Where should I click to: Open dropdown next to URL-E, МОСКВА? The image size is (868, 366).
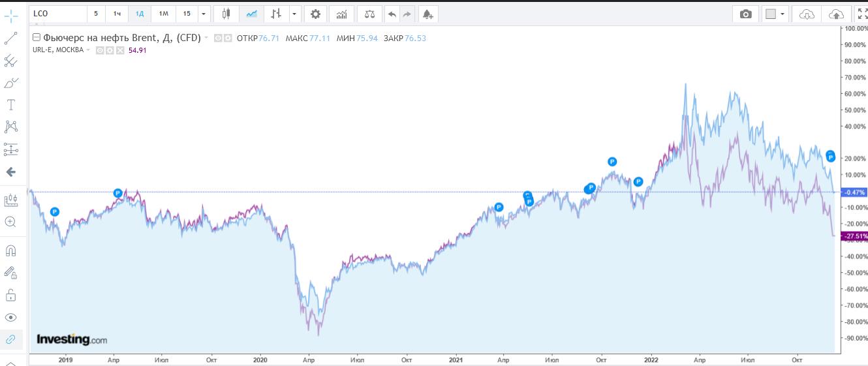point(88,50)
